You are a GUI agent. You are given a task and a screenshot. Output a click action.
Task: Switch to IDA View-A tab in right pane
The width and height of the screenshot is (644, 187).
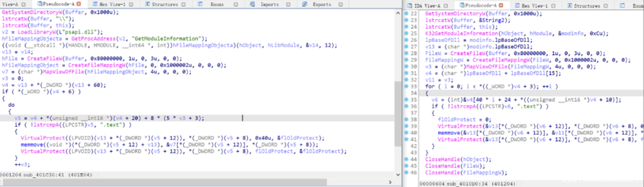click(x=427, y=6)
